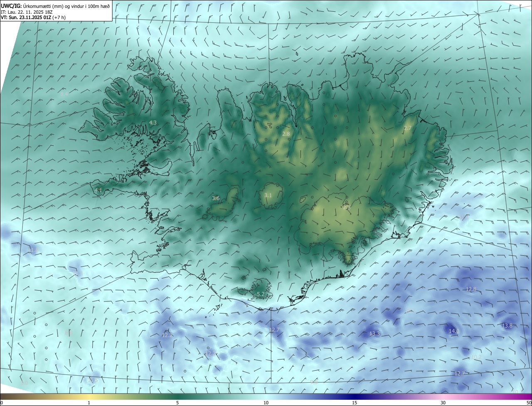Select tick label 5 on the color scale

[x=177, y=403]
